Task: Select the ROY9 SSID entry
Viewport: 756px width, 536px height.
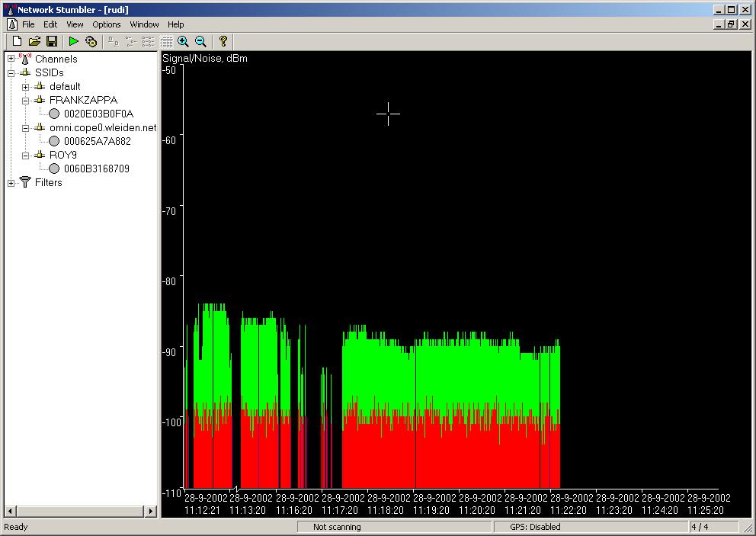Action: pyautogui.click(x=62, y=155)
